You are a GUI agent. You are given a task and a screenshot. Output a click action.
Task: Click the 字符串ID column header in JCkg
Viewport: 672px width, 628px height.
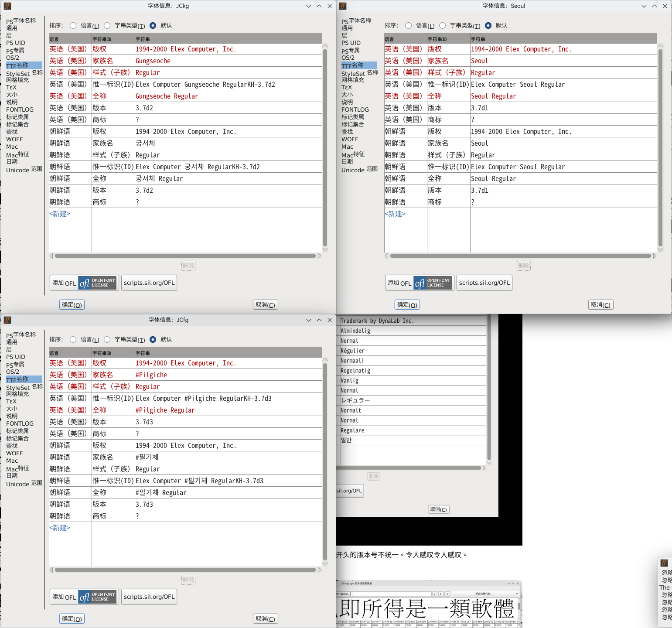(x=113, y=39)
